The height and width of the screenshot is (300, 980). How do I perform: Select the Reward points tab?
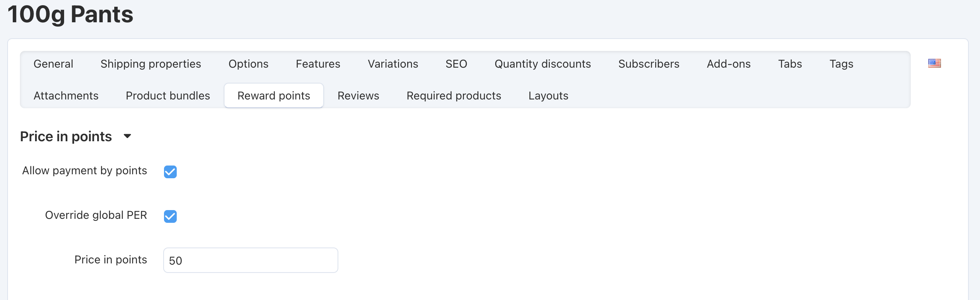pyautogui.click(x=274, y=95)
